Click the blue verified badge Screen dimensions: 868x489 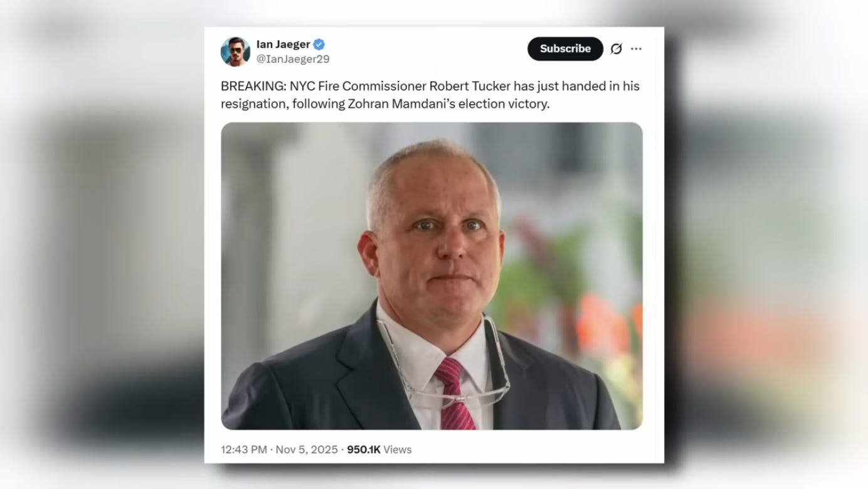click(x=319, y=45)
